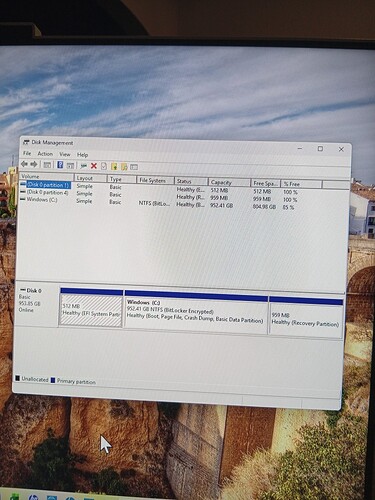Click the Primary partition blue legend swatch

click(x=53, y=380)
